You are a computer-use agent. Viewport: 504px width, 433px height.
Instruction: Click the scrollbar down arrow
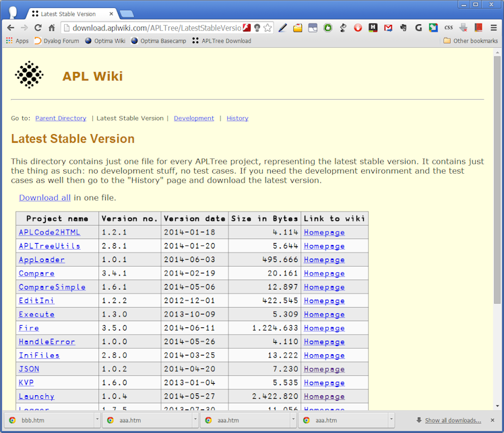(497, 405)
